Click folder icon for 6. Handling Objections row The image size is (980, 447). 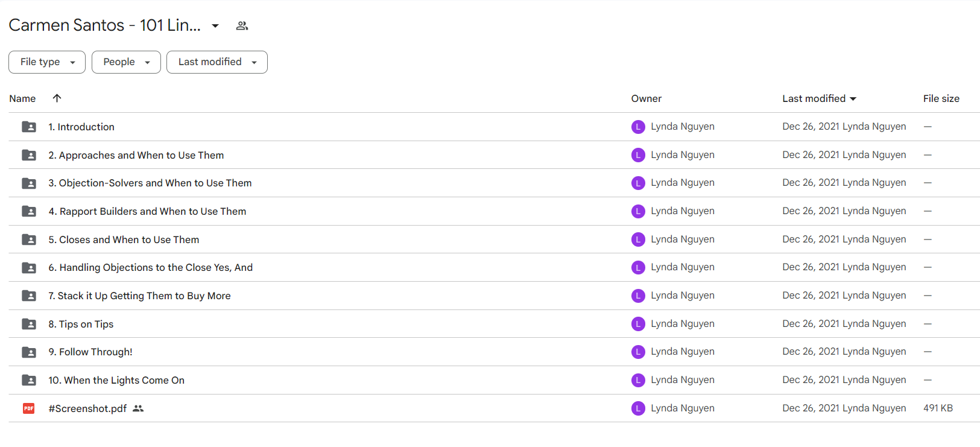pyautogui.click(x=29, y=267)
